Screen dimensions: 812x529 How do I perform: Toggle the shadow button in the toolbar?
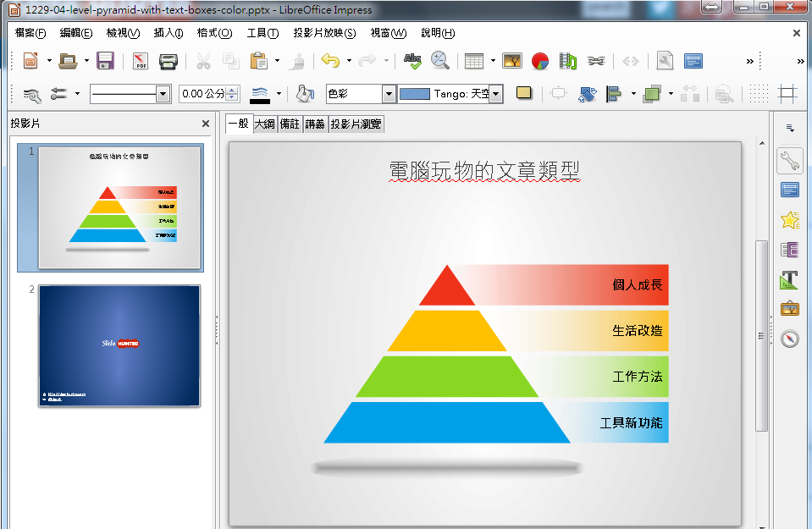point(524,94)
